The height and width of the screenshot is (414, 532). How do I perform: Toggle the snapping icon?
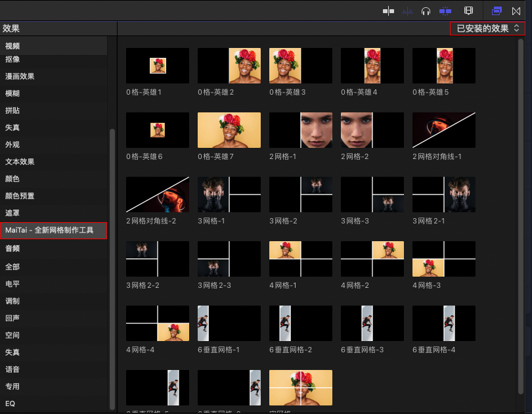(445, 11)
